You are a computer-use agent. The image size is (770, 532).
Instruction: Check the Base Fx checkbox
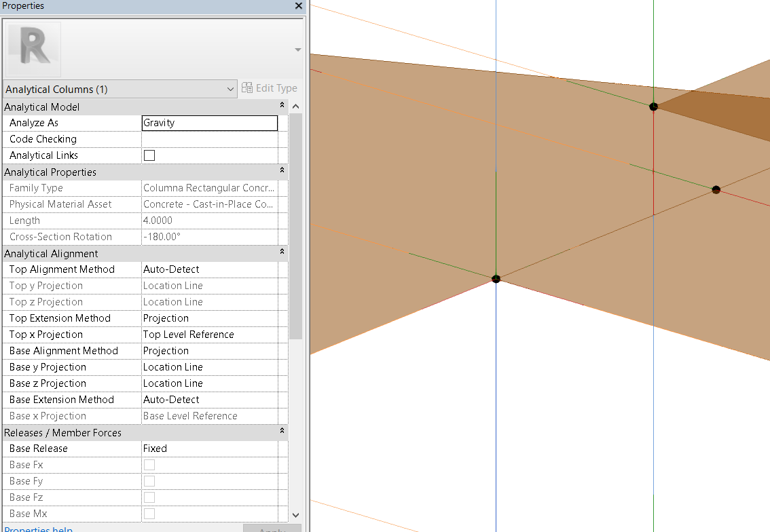(x=149, y=465)
